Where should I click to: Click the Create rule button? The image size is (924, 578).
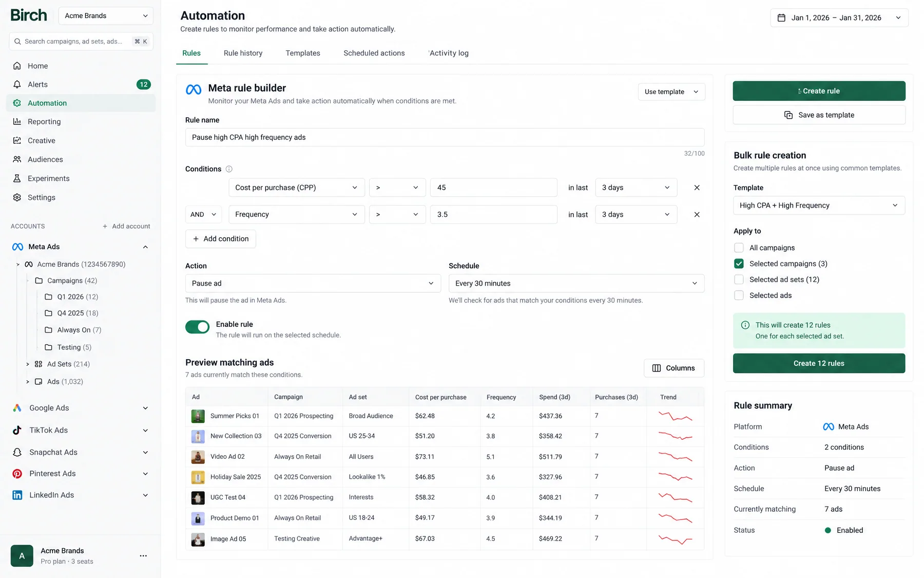tap(819, 91)
